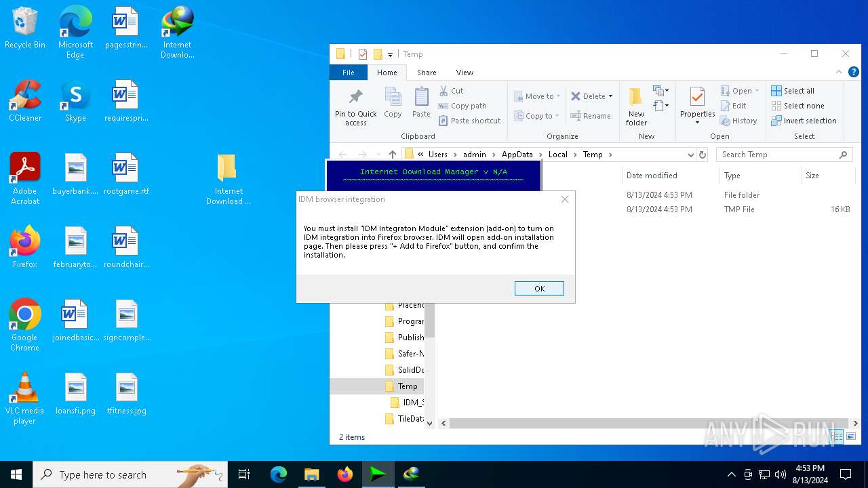Select Copy path in ribbon
The height and width of the screenshot is (488, 868).
(x=462, y=106)
